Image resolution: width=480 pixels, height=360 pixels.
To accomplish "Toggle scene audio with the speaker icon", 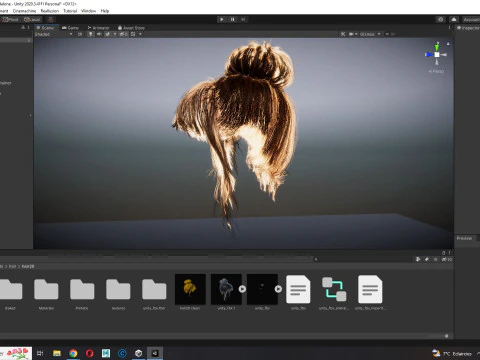I will pos(99,34).
